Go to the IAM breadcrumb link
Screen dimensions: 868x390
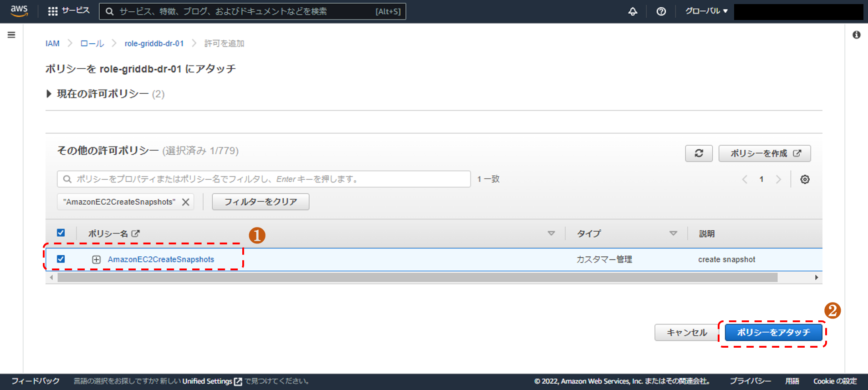tap(52, 44)
